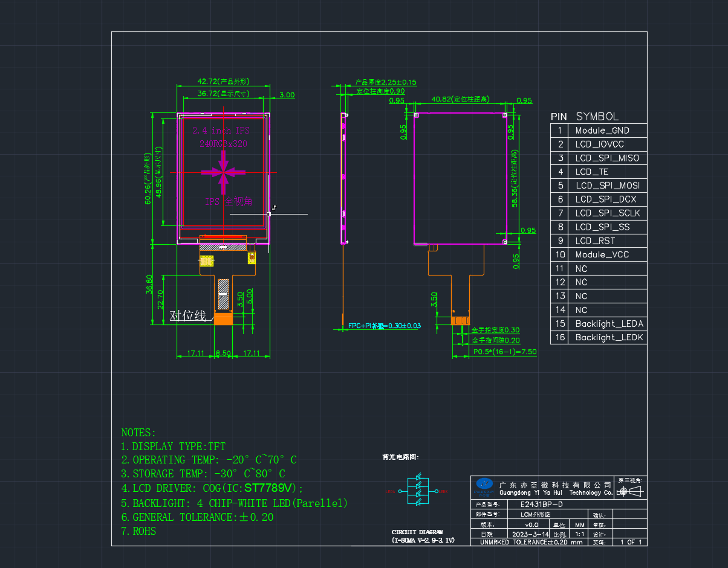Select the "IPS 全视角" annotation
The width and height of the screenshot is (728, 568).
pos(228,202)
